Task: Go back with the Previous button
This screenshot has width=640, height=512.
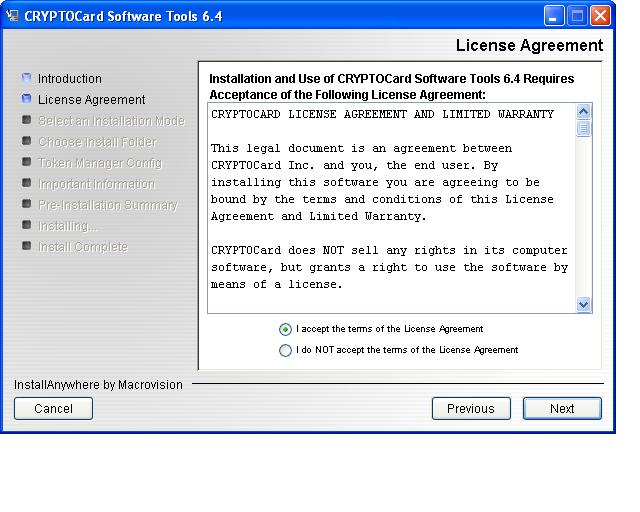Action: [470, 408]
